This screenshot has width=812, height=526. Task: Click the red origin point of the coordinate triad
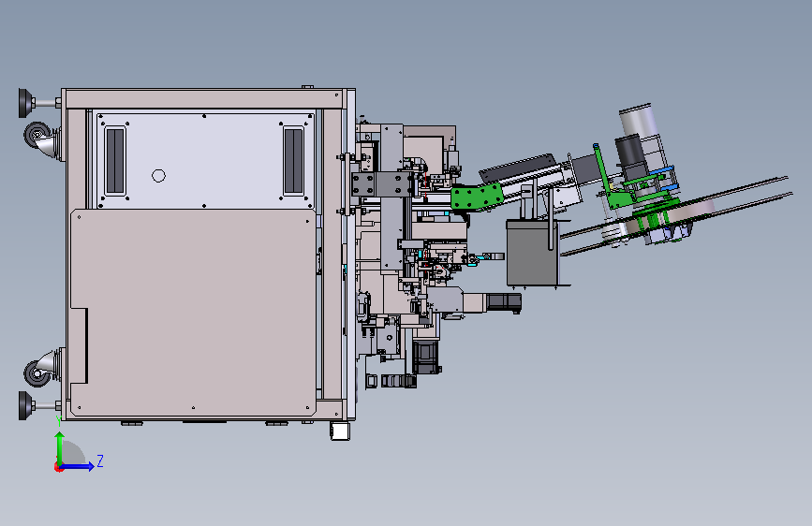coord(58,467)
